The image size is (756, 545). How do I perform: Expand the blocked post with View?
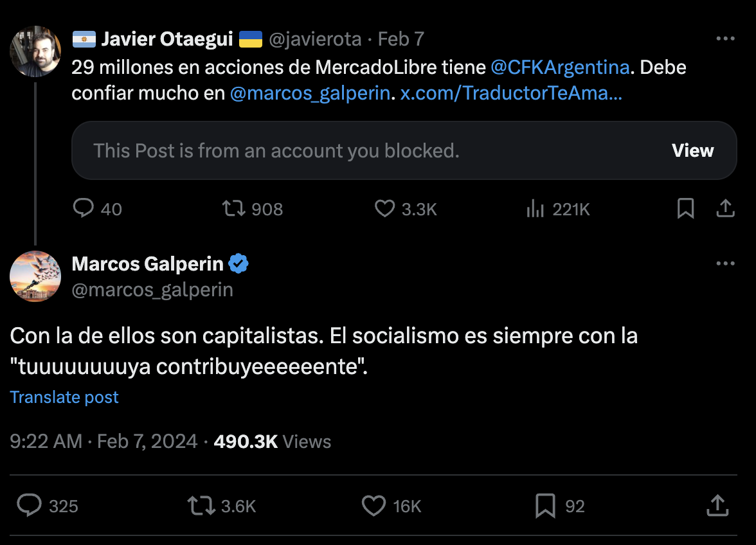(x=692, y=150)
